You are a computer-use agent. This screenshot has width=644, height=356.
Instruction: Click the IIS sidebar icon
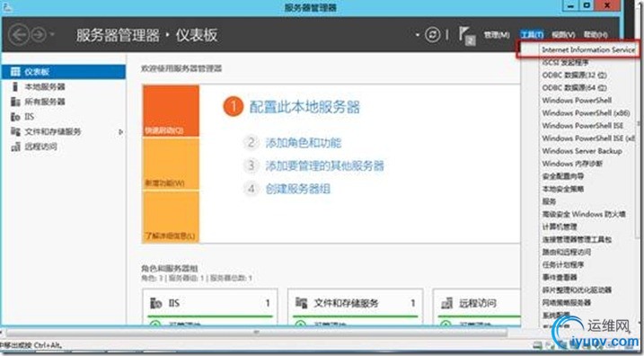pyautogui.click(x=15, y=117)
